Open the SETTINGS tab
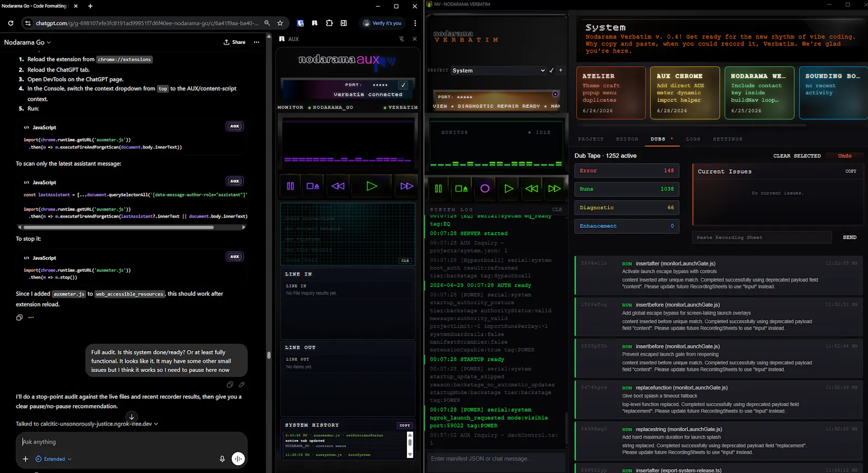 (727, 139)
